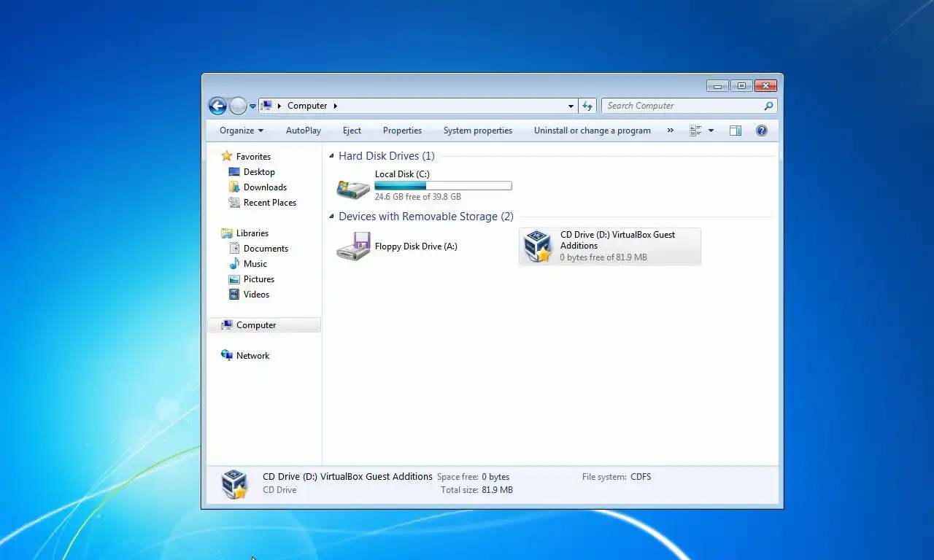The image size is (934, 560).
Task: Click the Music note icon
Action: (x=234, y=264)
